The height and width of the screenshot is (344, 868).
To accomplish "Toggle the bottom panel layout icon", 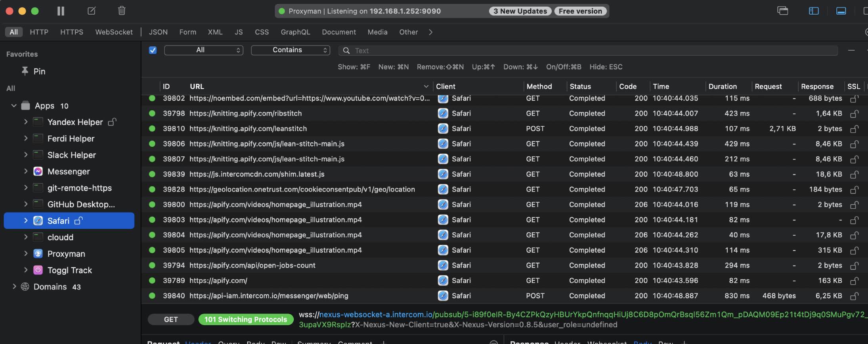I will [841, 11].
